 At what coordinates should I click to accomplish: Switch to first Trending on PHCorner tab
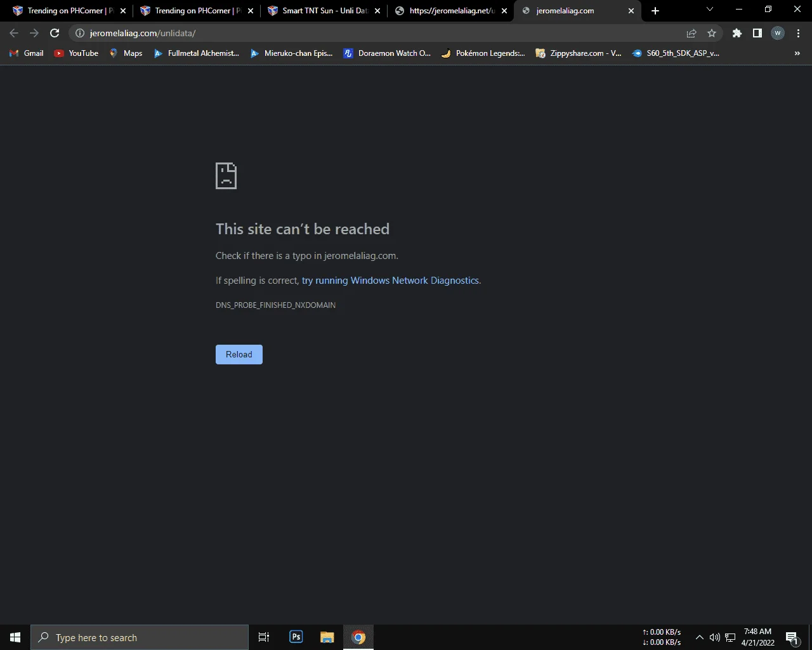[x=69, y=11]
